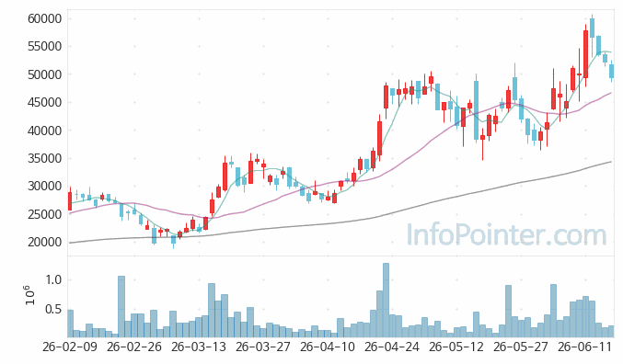Click the 55000 price axis label
Image resolution: width=623 pixels, height=364 pixels.
pyautogui.click(x=44, y=47)
